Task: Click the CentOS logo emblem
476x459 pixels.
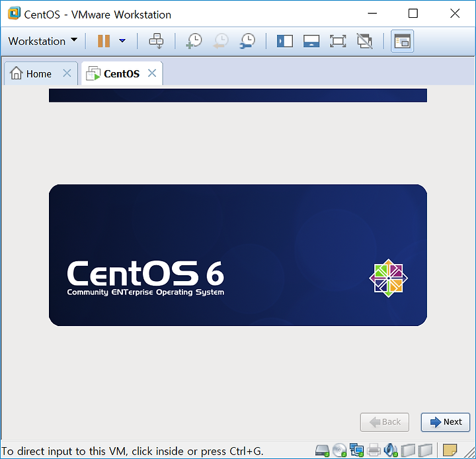Action: coord(388,278)
